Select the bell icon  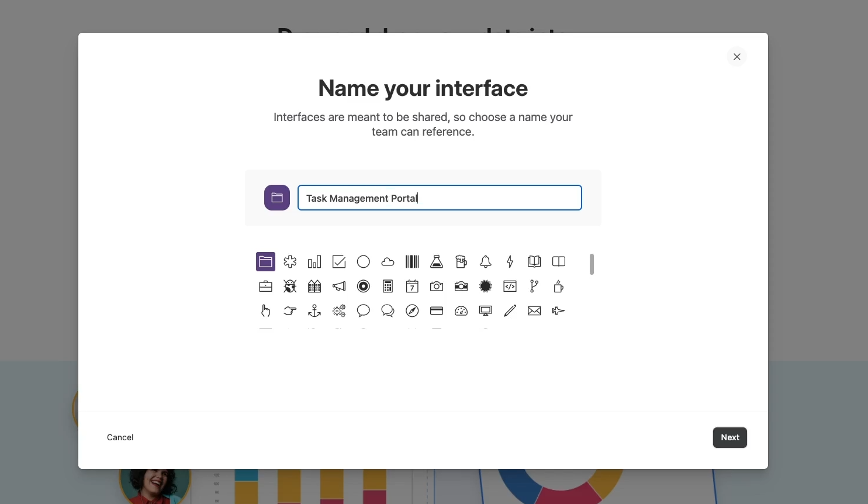point(486,262)
